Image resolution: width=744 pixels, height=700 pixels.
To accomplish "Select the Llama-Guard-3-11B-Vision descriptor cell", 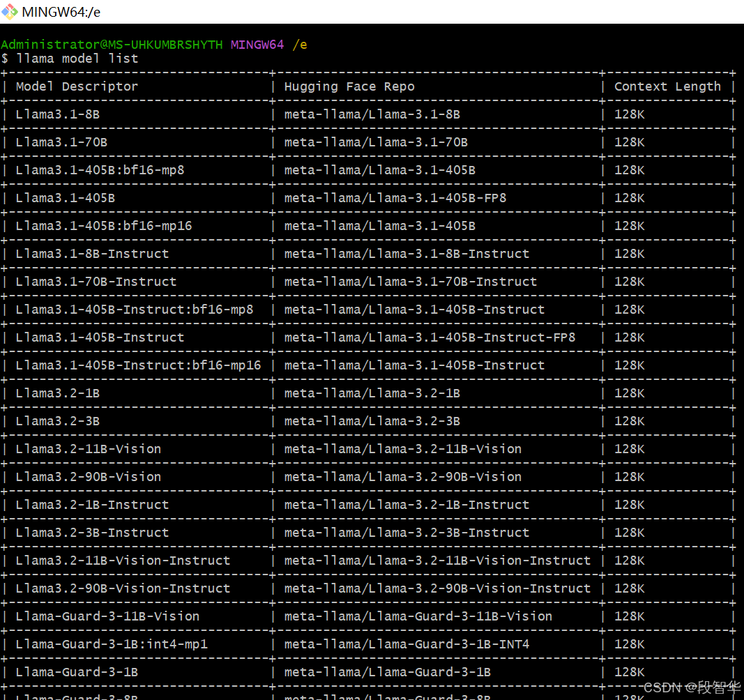I will click(x=107, y=616).
